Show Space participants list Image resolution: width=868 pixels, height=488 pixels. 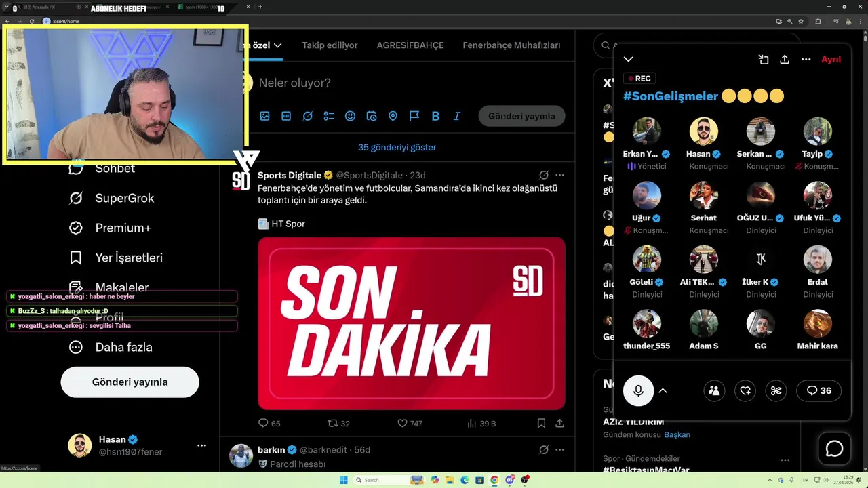714,390
